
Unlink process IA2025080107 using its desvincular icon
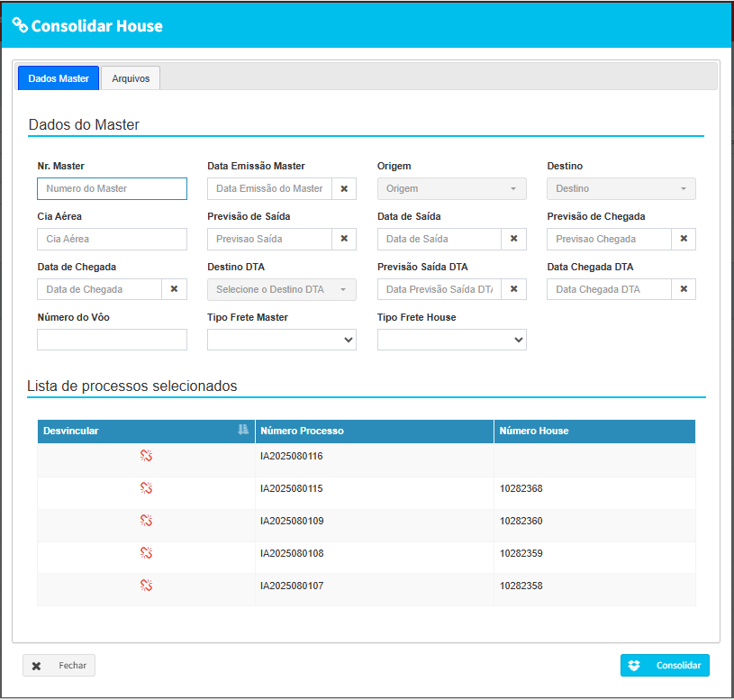click(x=147, y=586)
